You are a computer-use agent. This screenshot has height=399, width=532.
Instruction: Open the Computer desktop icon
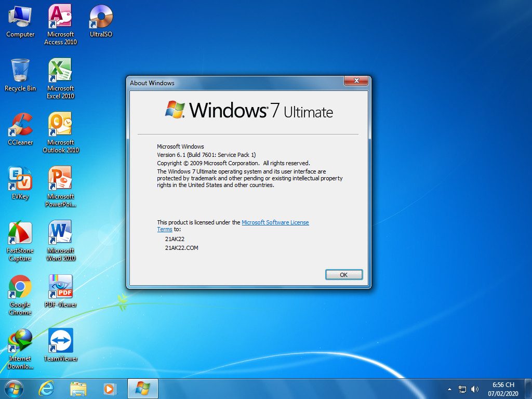tap(20, 22)
